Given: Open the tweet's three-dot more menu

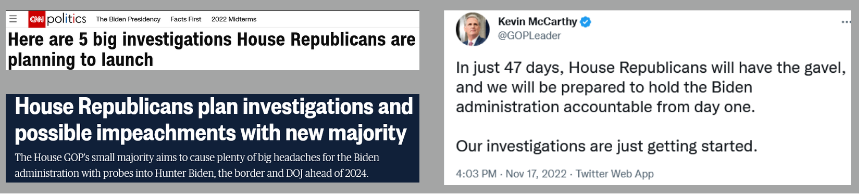Looking at the screenshot, I should point(846,22).
